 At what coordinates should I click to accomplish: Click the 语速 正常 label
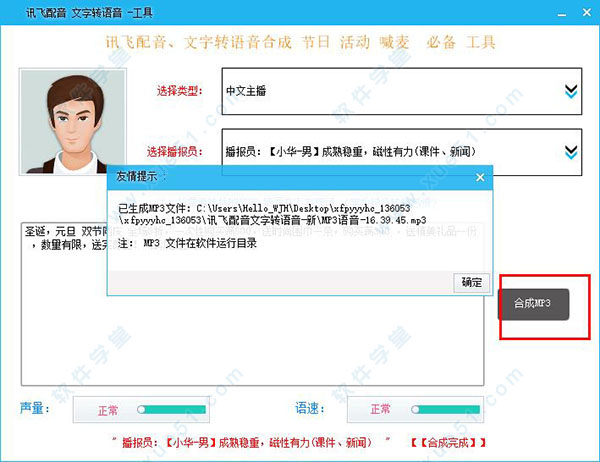tap(380, 410)
